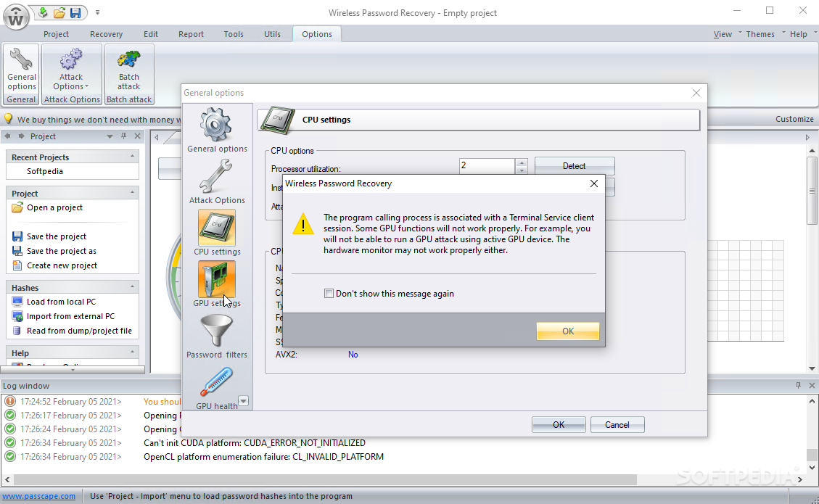819x504 pixels.
Task: Open the Help menu
Action: tap(798, 34)
